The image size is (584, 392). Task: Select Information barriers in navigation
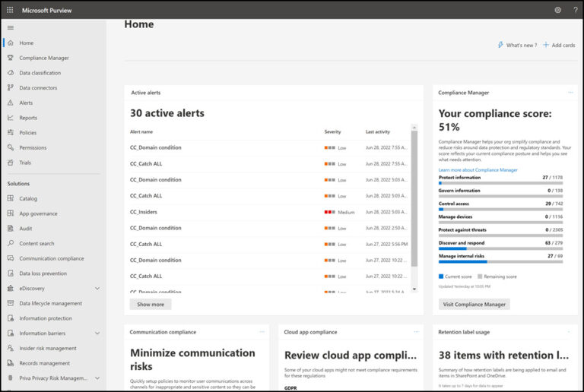[x=43, y=334]
